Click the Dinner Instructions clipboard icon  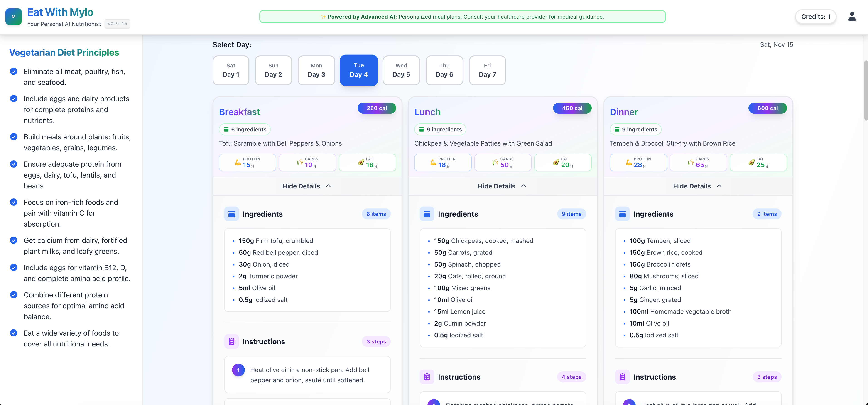coord(623,377)
